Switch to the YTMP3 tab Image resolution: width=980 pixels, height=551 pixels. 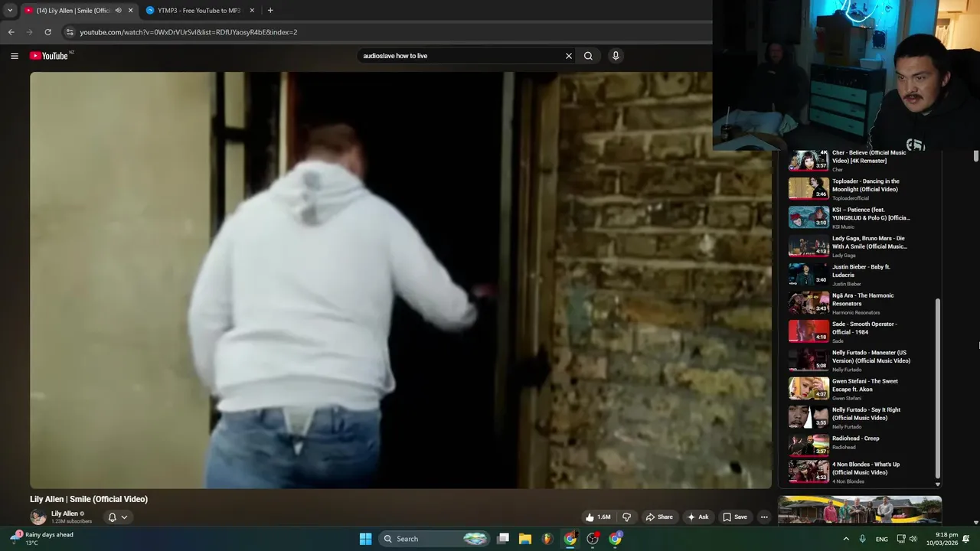198,11
